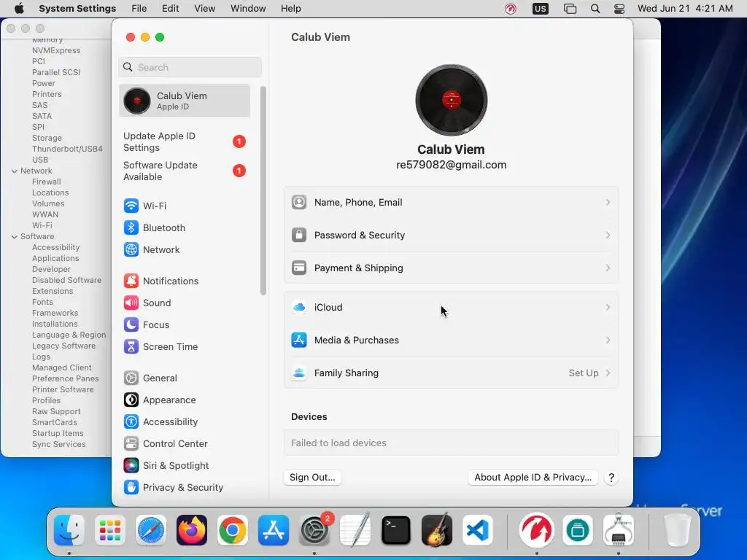Open Trash from the Dock

677,530
